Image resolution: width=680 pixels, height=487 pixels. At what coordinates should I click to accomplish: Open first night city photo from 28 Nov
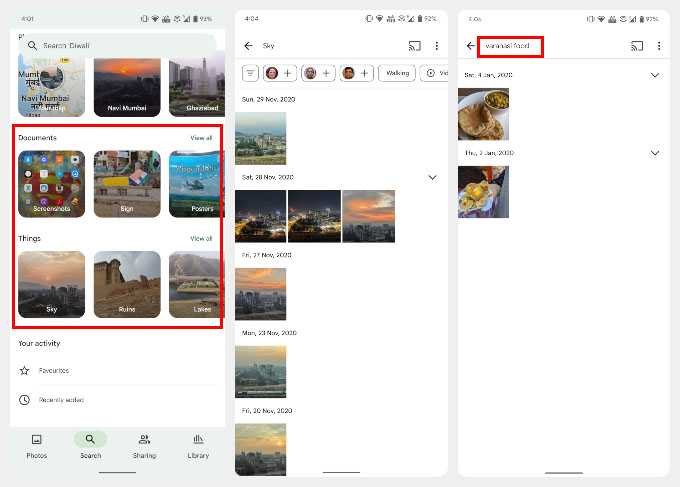coord(261,216)
